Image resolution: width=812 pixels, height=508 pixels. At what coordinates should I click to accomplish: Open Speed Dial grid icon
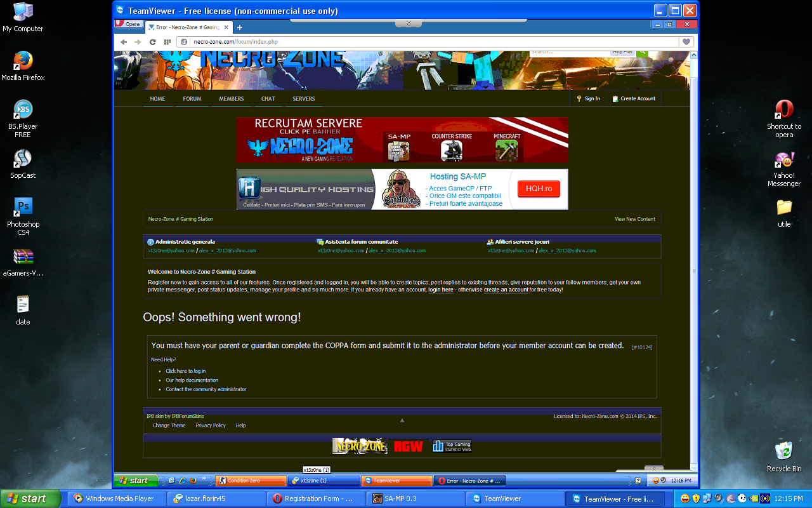168,42
